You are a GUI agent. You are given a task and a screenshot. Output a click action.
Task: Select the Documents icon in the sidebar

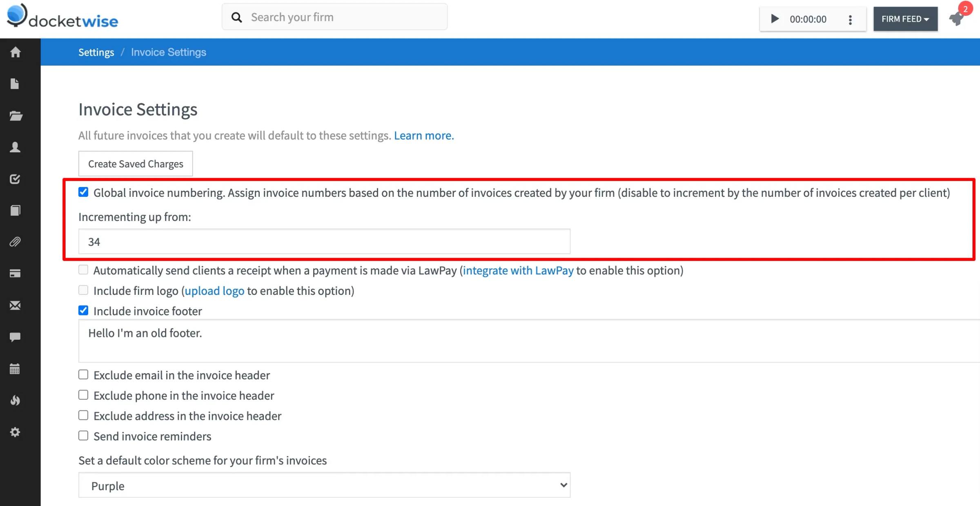[15, 84]
